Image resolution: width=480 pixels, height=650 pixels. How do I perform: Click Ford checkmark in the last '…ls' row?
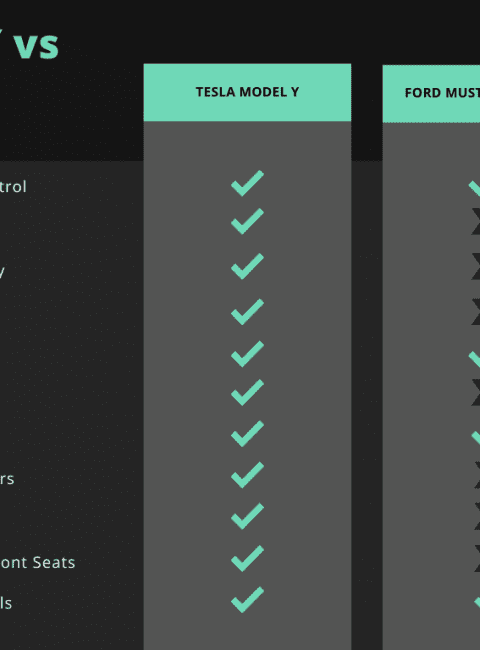(x=477, y=602)
